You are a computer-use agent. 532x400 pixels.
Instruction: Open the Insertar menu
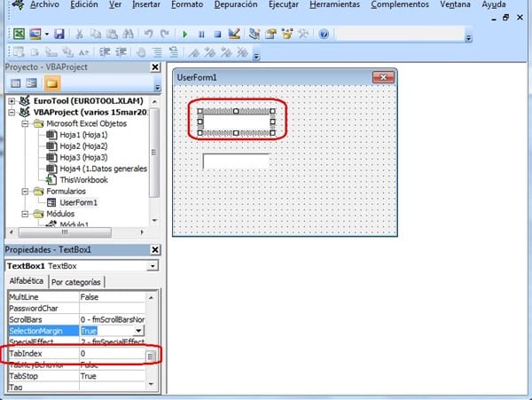(x=146, y=4)
